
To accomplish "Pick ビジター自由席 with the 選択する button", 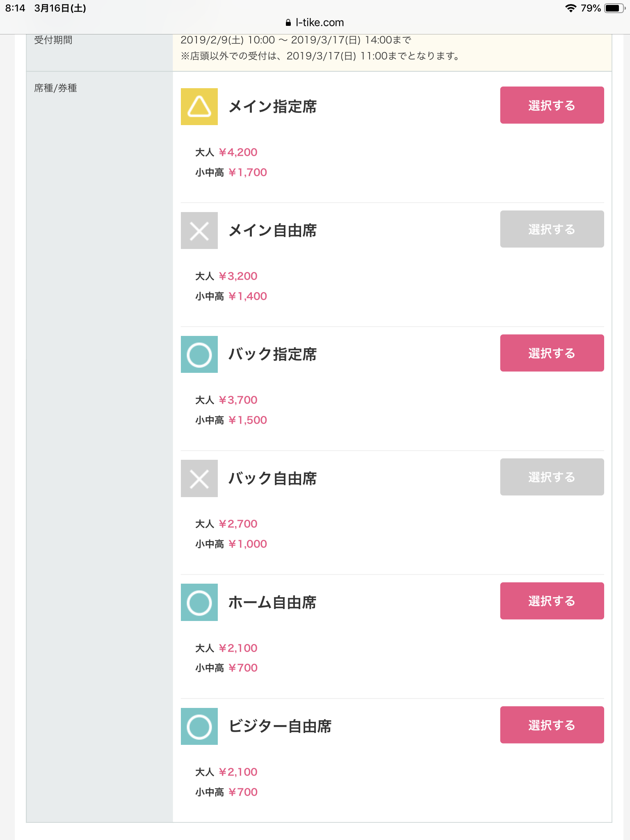I will click(552, 725).
